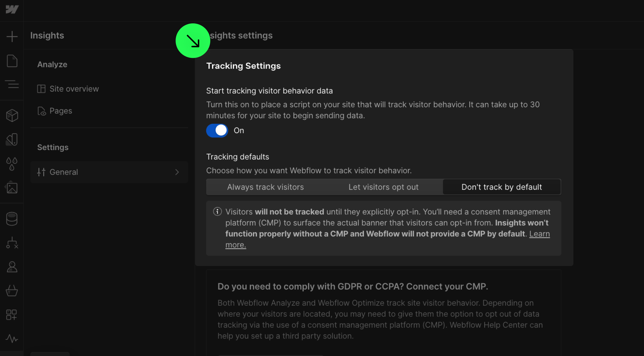644x356 pixels.
Task: Turn off visitor behavior tracking toggle
Action: (217, 131)
